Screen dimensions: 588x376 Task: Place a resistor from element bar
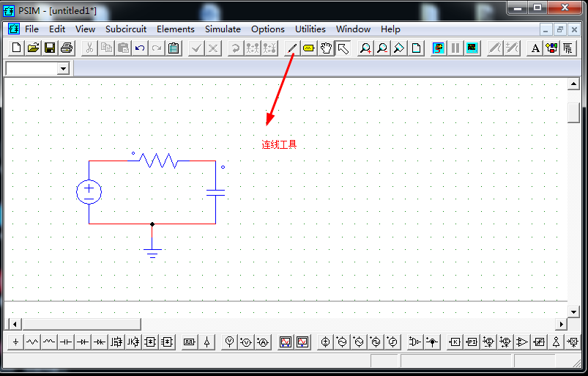[x=32, y=342]
